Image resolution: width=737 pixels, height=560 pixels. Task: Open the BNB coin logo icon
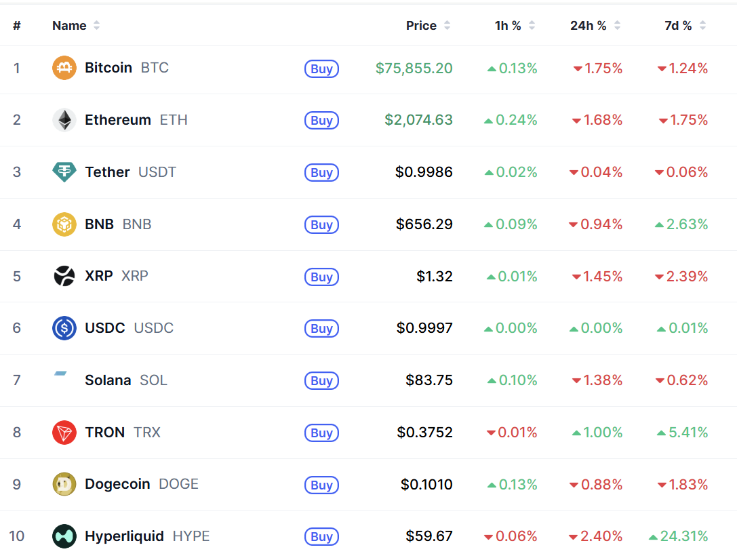point(64,224)
